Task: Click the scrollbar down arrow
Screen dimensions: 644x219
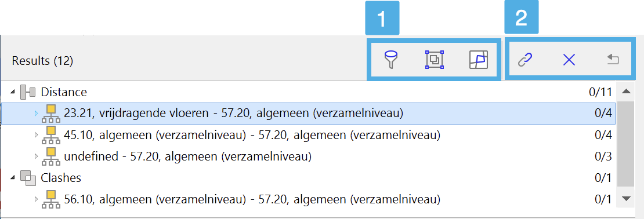Action: click(626, 199)
